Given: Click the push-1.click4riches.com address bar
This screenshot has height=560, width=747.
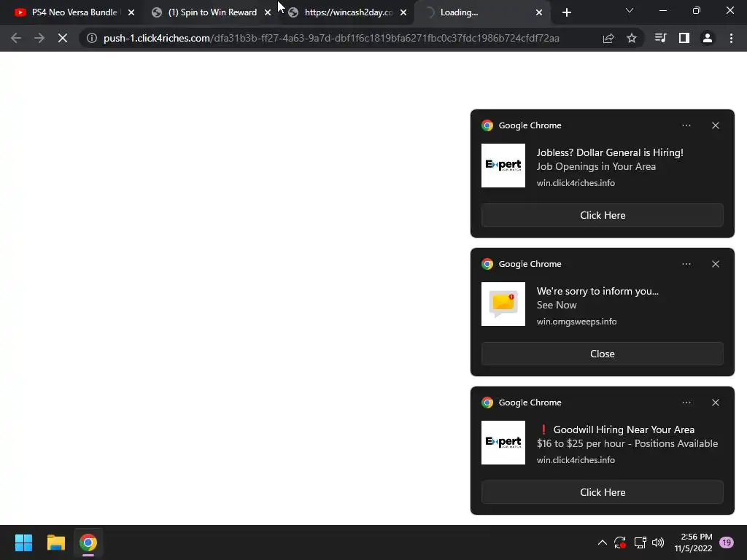Looking at the screenshot, I should click(332, 38).
